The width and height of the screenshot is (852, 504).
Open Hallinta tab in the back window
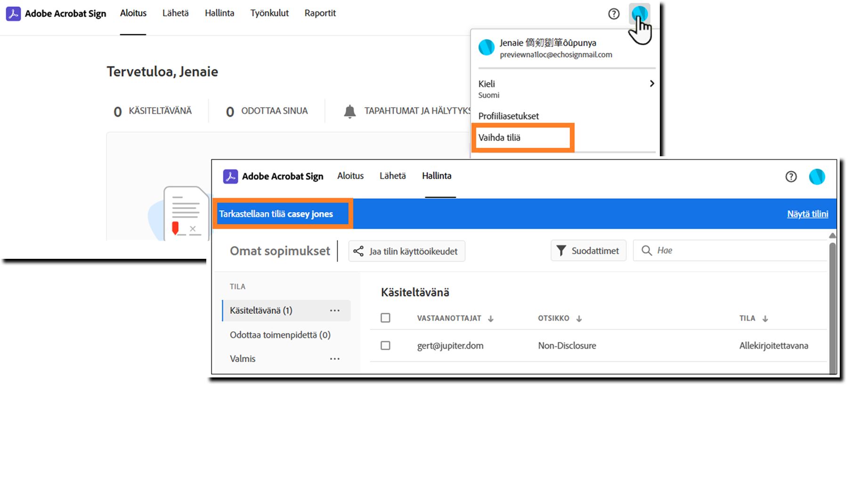coord(219,13)
